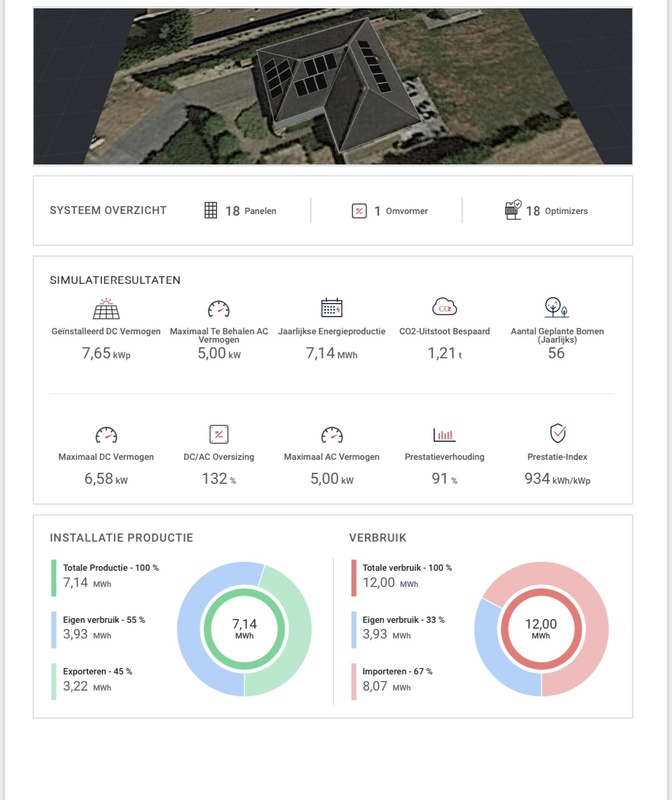Click the optimizer icon beside 18 Optimizers
Screen dimensions: 672x800
[513, 210]
